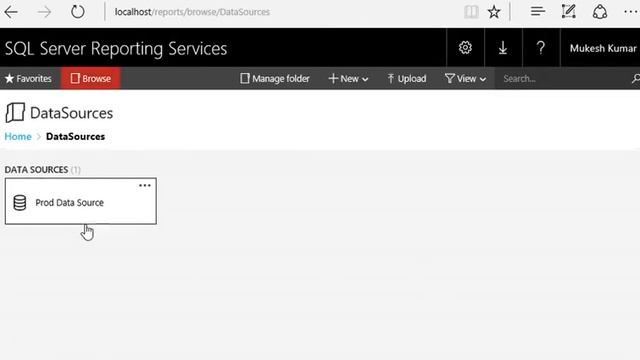Click the DataSources folder icon
Viewport: 640px width, 360px height.
15,113
